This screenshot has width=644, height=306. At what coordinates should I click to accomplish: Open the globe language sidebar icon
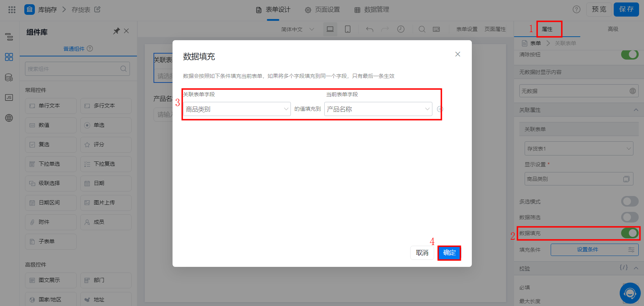click(x=9, y=118)
